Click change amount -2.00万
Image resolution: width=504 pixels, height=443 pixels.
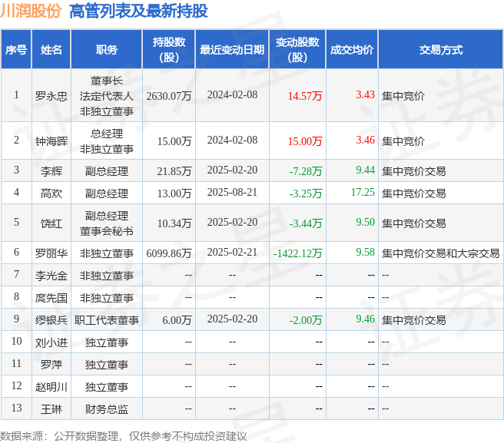[305, 320]
